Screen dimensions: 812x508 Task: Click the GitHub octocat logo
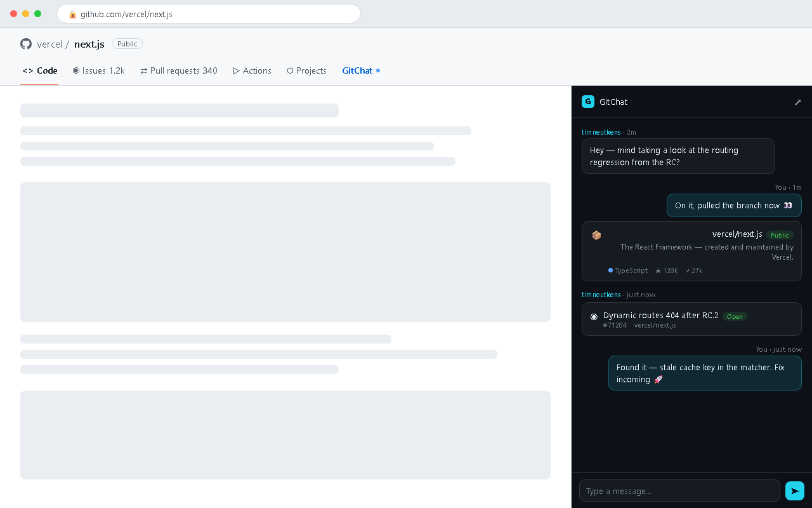tap(26, 44)
